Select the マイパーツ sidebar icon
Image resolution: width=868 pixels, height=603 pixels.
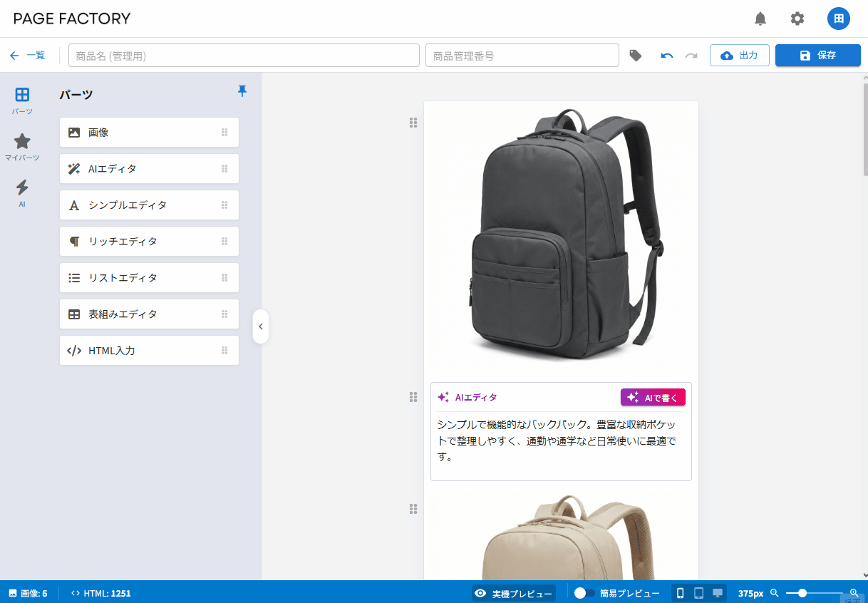click(22, 146)
